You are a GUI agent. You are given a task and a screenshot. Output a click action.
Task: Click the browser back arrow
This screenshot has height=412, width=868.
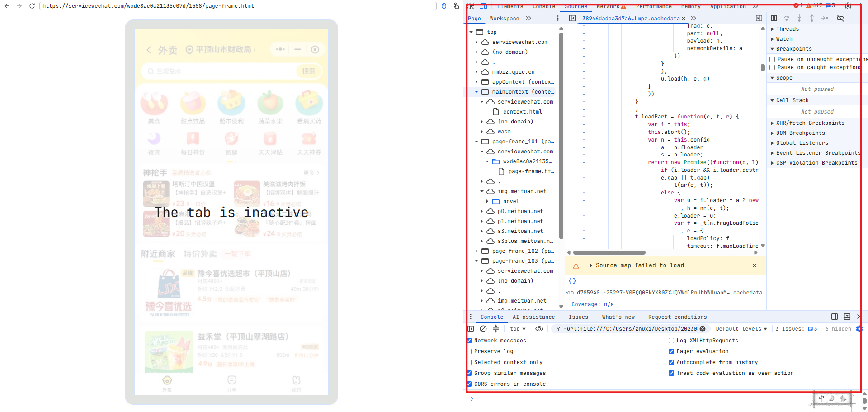(x=7, y=6)
